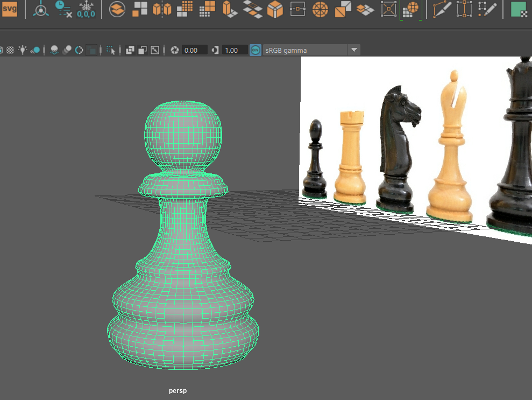
Task: Click the gamma value field showing 1.00
Action: point(235,50)
